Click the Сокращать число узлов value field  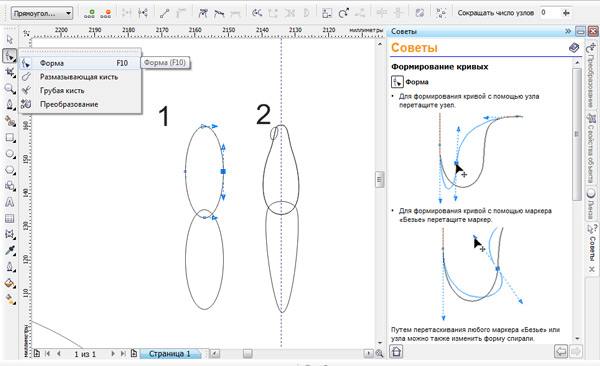pos(549,13)
